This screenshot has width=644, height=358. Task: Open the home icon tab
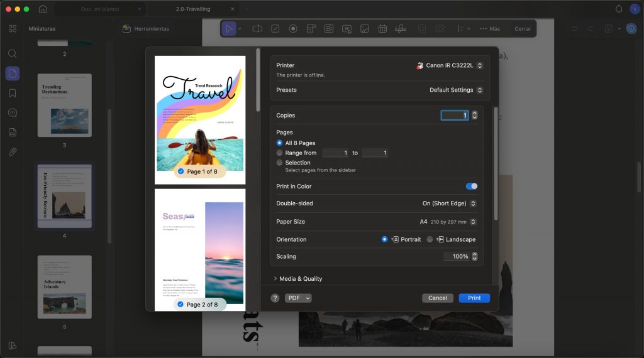pyautogui.click(x=43, y=9)
